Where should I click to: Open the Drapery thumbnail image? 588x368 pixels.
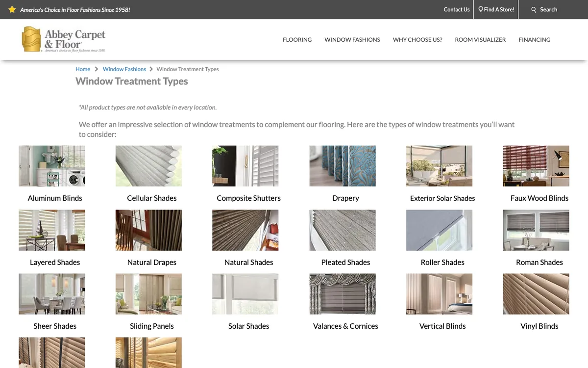click(343, 166)
